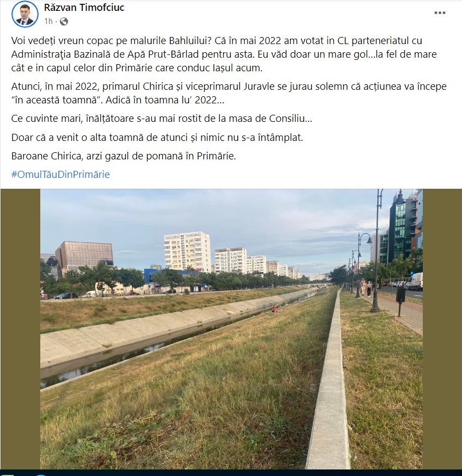Open Răzvan Timofciuc's profile picture
Image resolution: width=462 pixels, height=476 pixels.
pos(25,14)
